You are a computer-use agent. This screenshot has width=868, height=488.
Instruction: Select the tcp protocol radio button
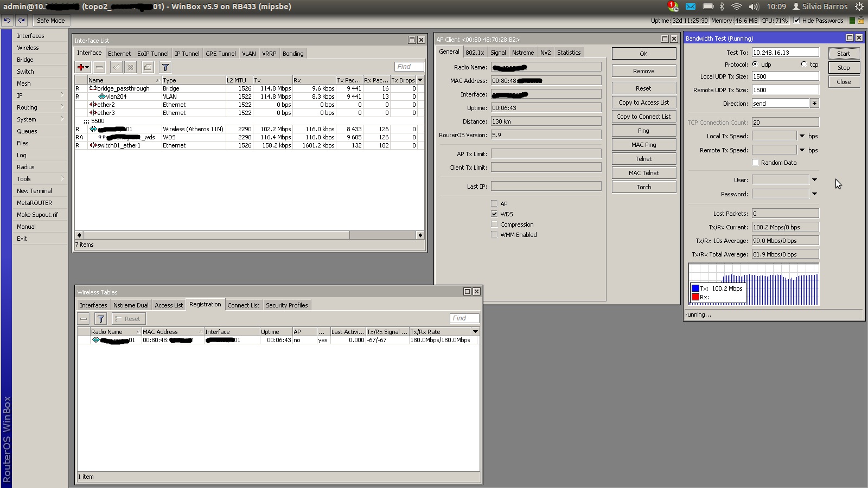pyautogui.click(x=803, y=64)
